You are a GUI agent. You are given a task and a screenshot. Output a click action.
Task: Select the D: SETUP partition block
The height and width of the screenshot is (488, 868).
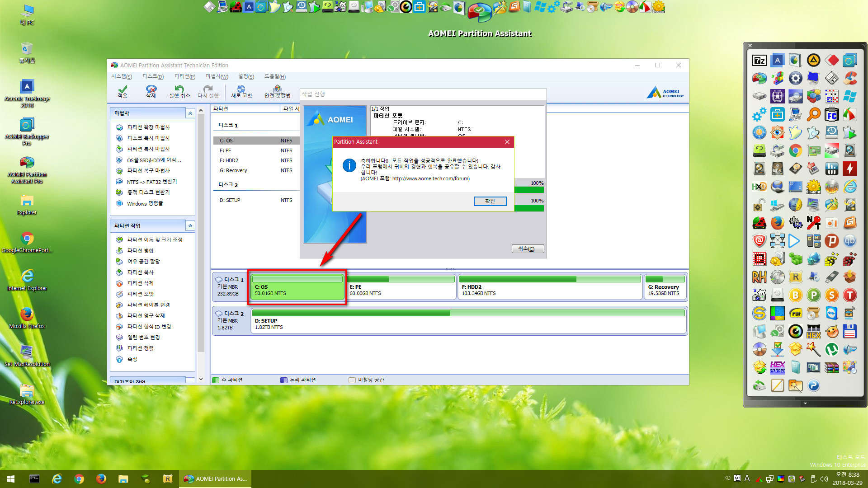pos(469,320)
